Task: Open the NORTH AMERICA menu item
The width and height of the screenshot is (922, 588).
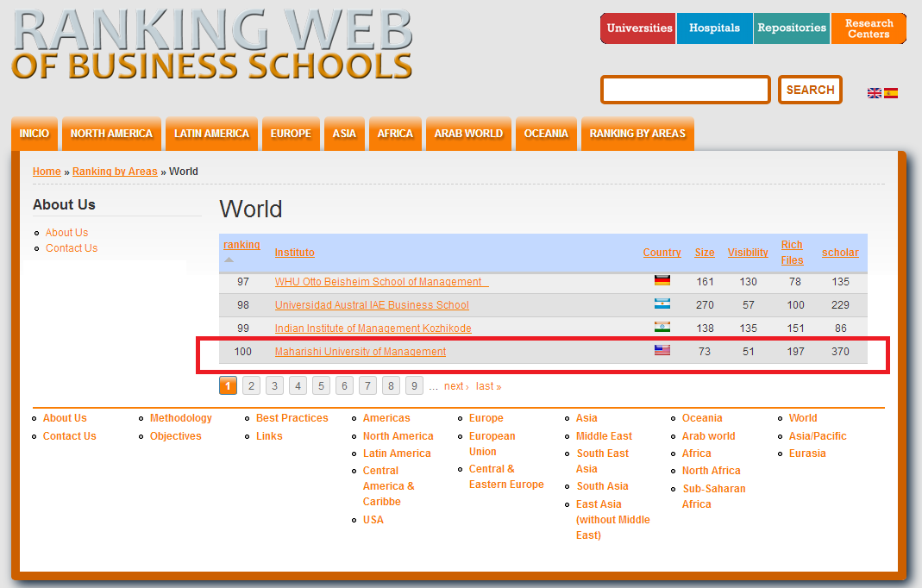Action: coord(112,134)
